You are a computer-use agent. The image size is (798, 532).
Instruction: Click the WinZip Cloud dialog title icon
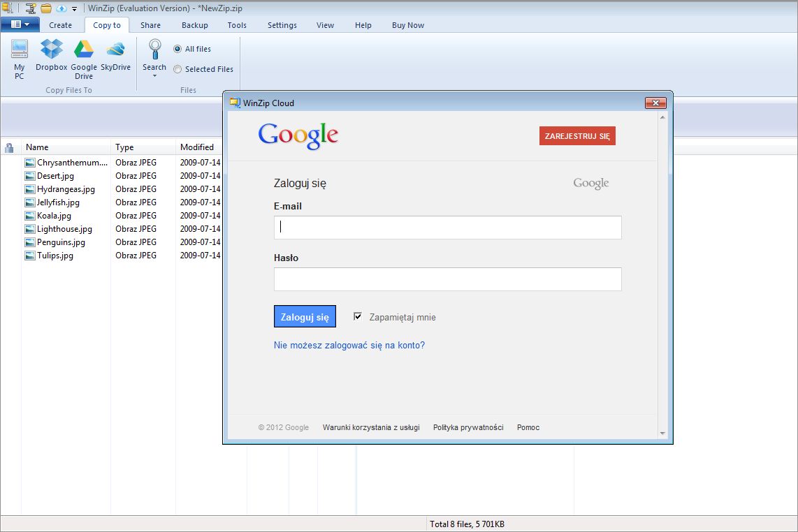[x=235, y=103]
